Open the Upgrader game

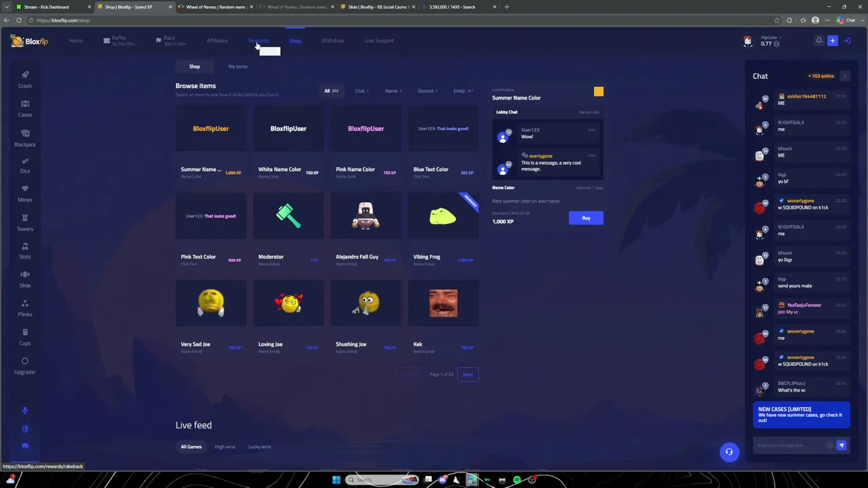click(x=25, y=366)
